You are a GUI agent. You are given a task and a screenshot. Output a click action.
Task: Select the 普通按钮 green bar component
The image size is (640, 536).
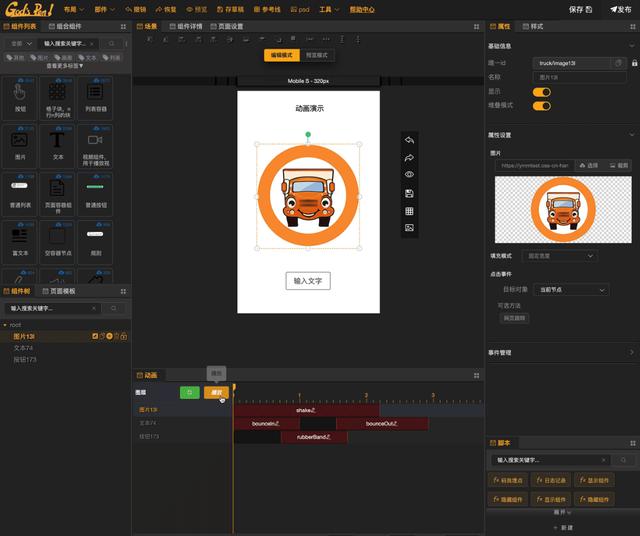click(96, 194)
